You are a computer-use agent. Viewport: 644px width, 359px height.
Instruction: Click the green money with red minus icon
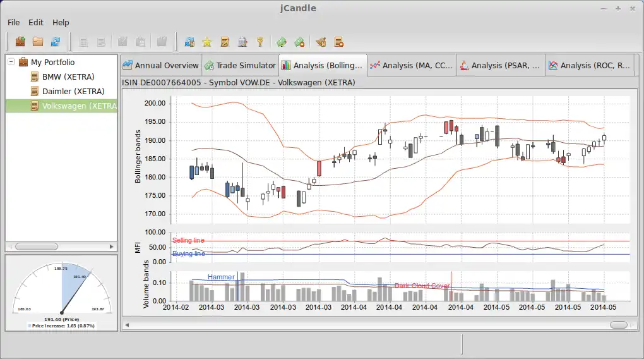click(299, 42)
